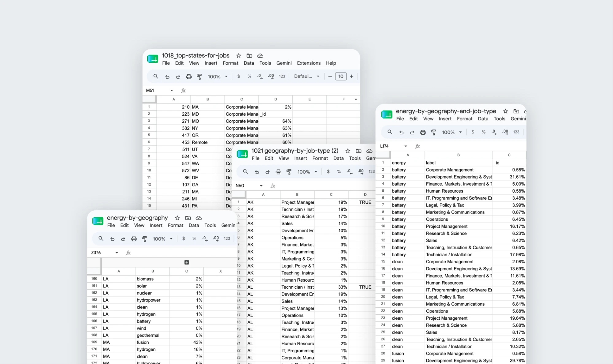Expand hidden columns group in energy-by-geography
Screen dimensions: 613x364
187,262
